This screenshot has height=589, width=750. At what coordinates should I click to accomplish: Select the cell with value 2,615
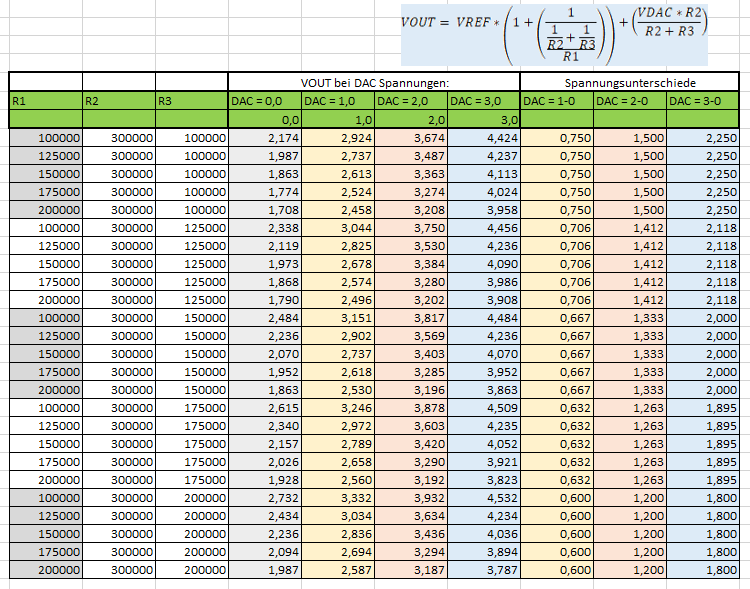[x=265, y=408]
